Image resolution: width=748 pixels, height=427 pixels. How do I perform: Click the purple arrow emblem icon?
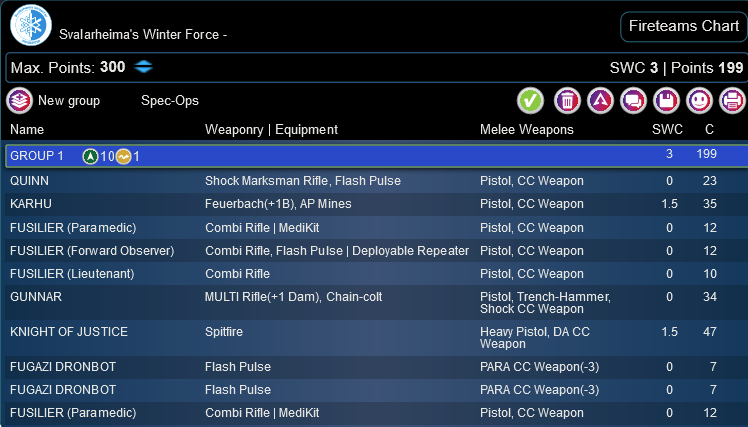[600, 101]
